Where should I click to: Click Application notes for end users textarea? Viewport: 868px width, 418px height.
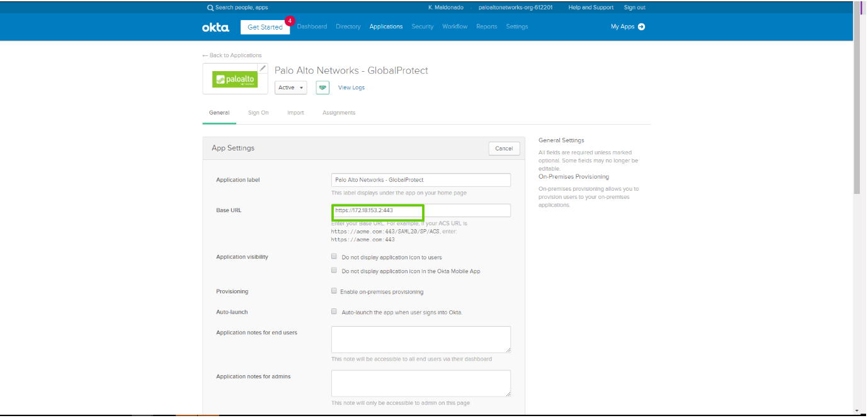[421, 339]
